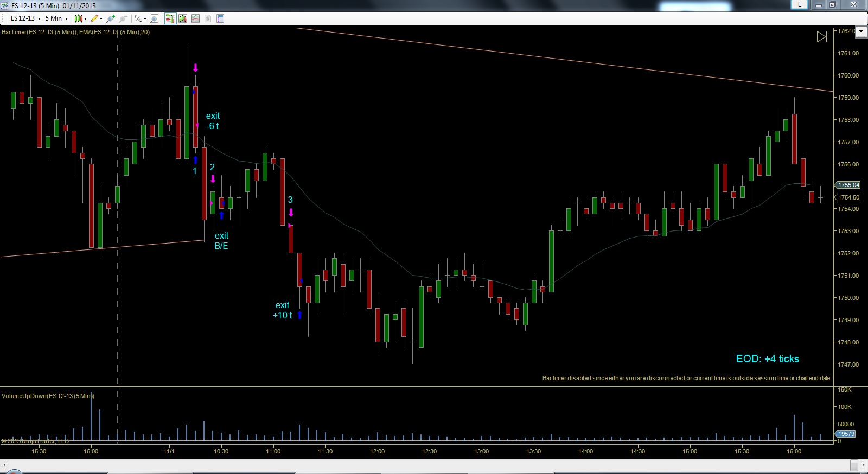Click the L button in the title bar
This screenshot has width=868, height=474.
click(799, 4)
